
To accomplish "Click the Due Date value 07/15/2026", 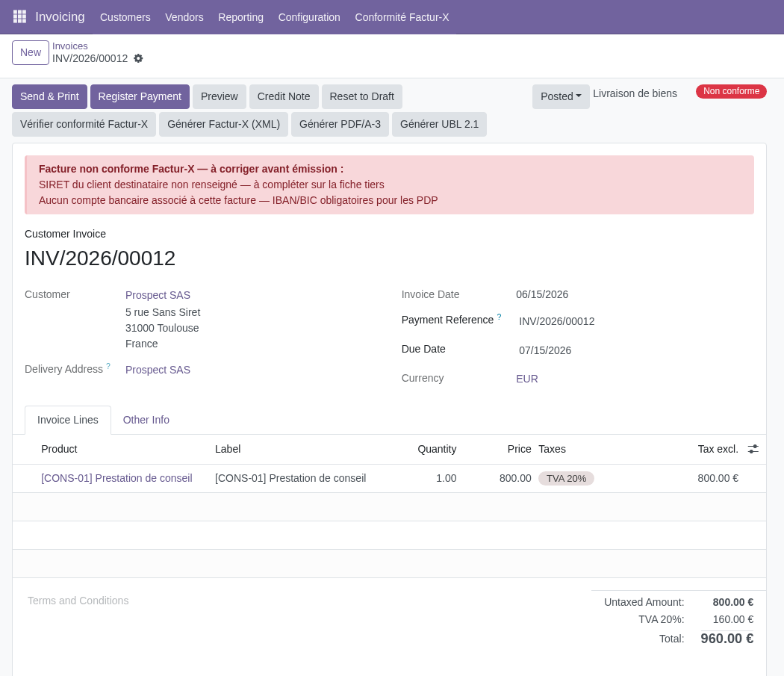I will point(545,350).
